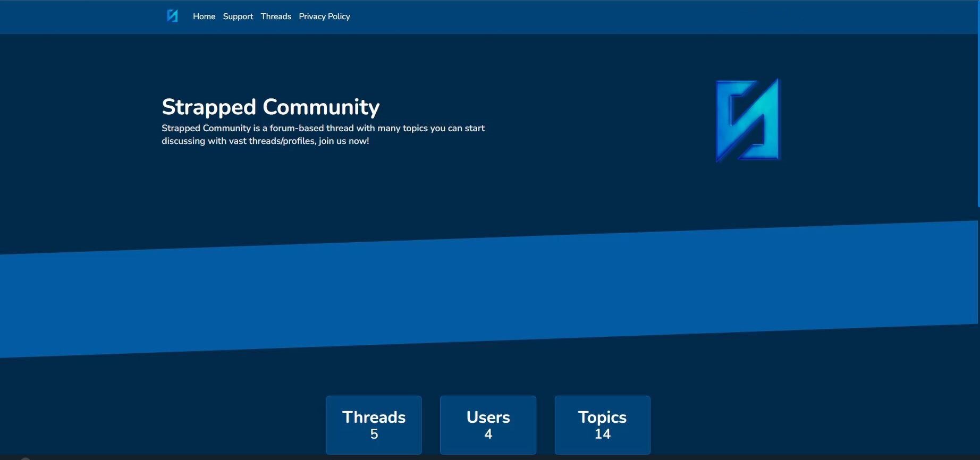Open Threads in the navigation bar
Viewport: 980px width, 460px height.
[276, 16]
